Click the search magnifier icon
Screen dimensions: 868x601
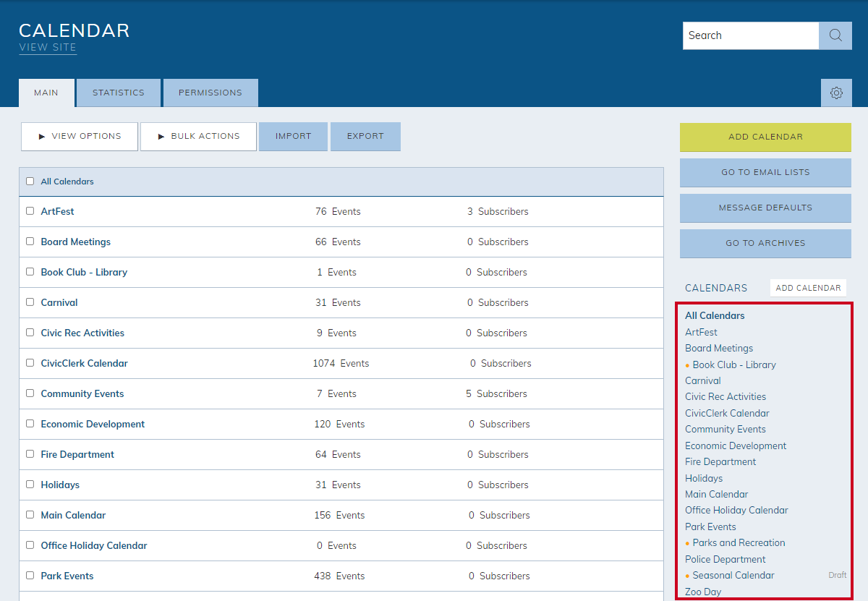click(835, 35)
